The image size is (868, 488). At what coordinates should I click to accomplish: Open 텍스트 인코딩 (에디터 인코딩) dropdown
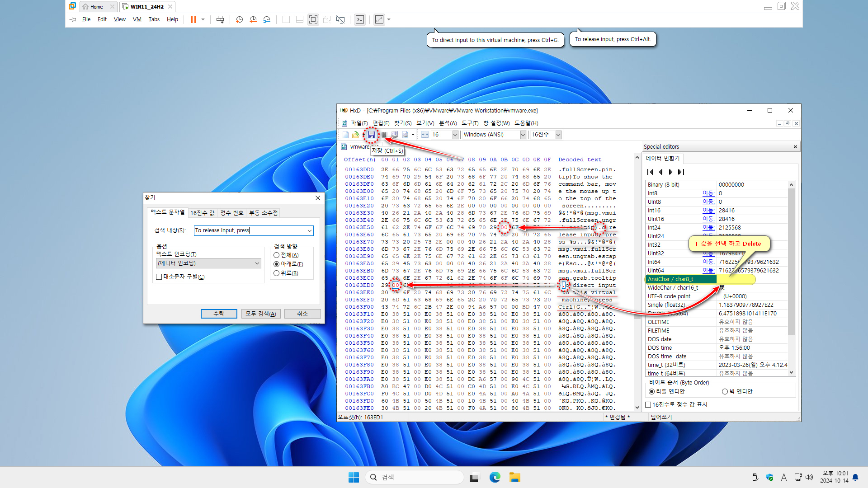click(x=208, y=263)
